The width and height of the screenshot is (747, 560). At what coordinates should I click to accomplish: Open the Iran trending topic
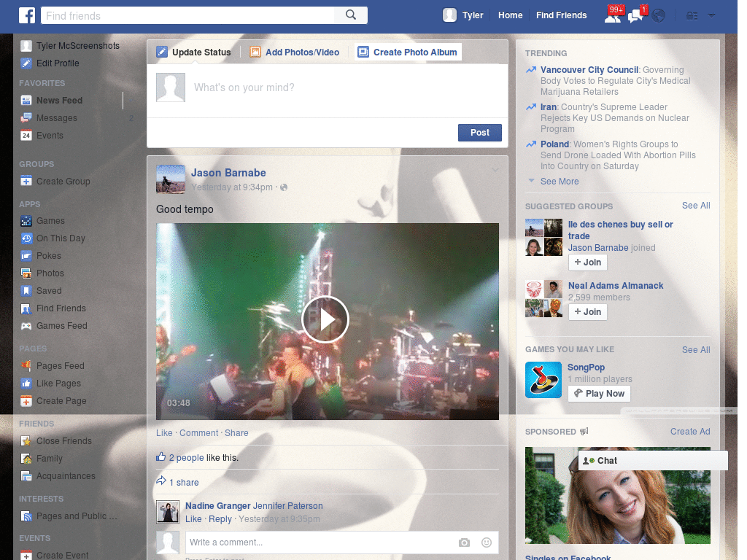549,107
